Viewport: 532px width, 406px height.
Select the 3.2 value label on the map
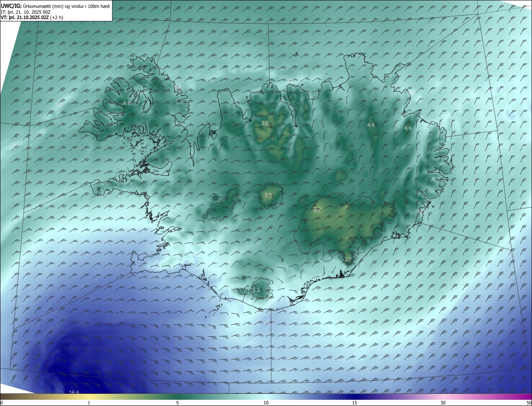pyautogui.click(x=317, y=210)
